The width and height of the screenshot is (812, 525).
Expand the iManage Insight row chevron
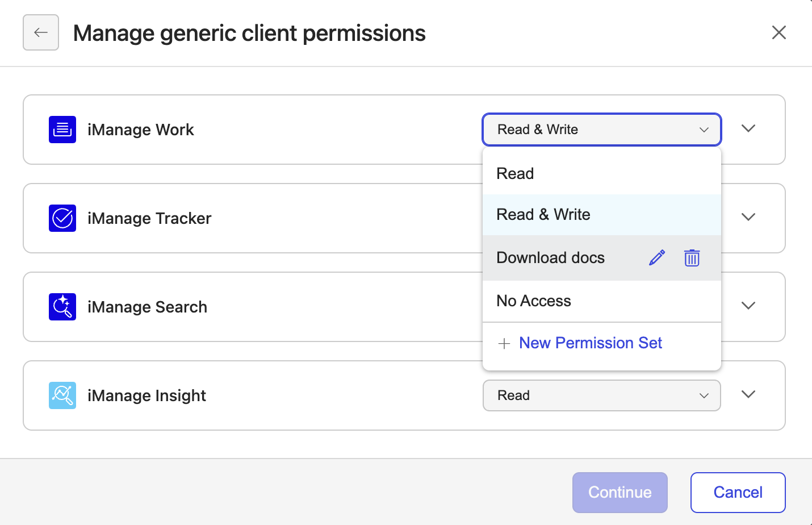coord(748,394)
